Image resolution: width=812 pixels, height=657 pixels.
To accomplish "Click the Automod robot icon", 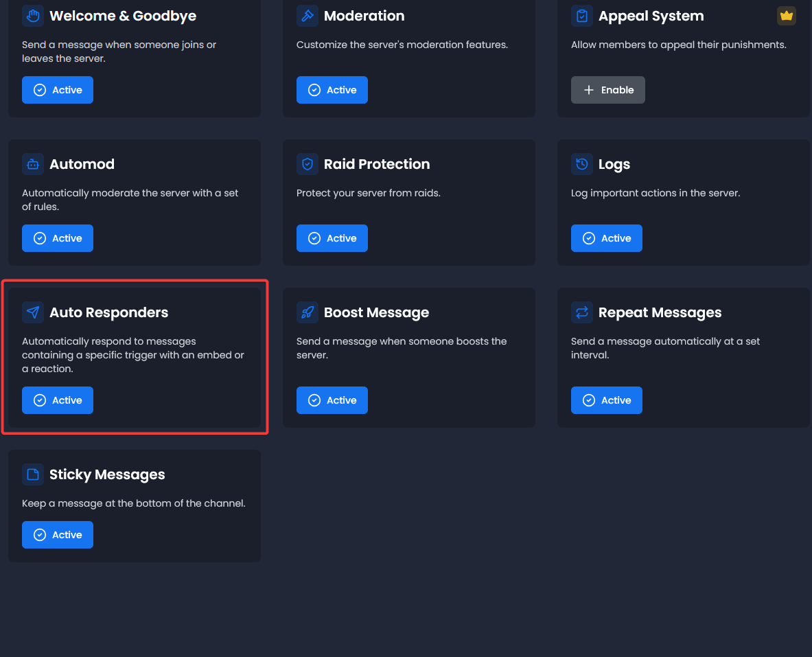I will (33, 164).
